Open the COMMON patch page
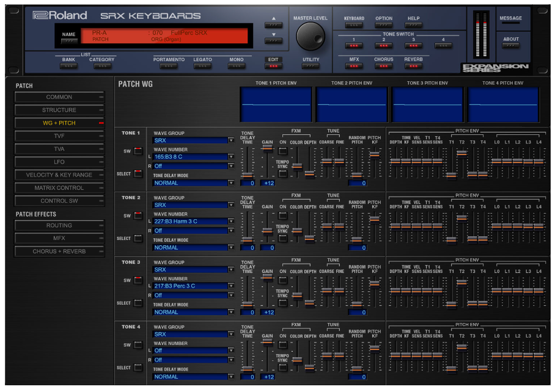The image size is (558, 392). (x=59, y=97)
